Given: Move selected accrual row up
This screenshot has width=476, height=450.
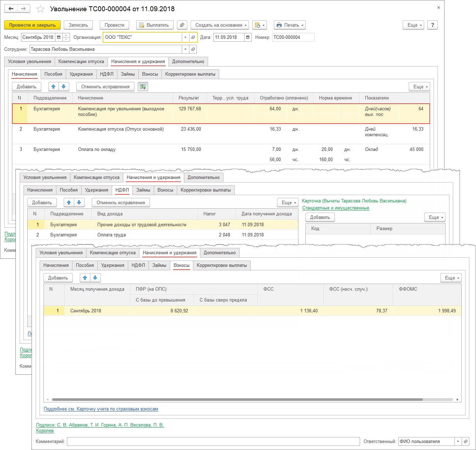Looking at the screenshot, I should pyautogui.click(x=53, y=86).
